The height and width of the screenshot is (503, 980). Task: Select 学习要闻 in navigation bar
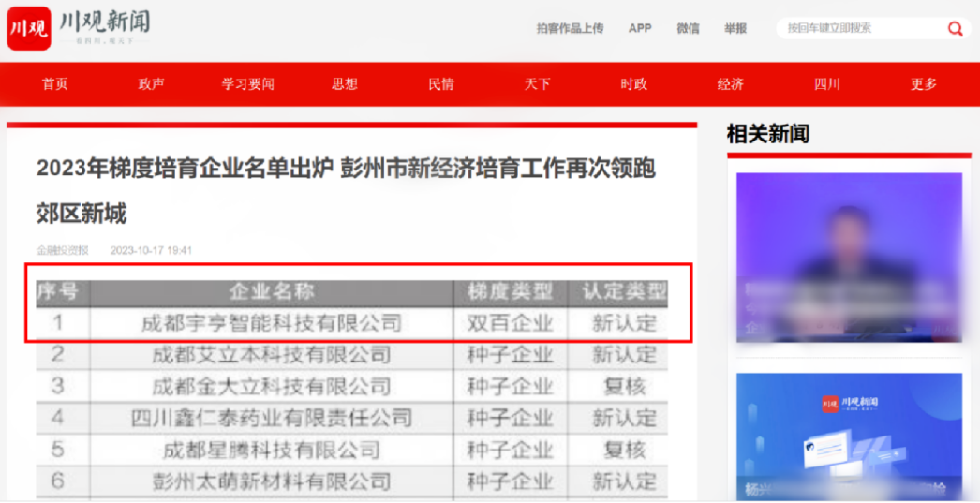248,84
